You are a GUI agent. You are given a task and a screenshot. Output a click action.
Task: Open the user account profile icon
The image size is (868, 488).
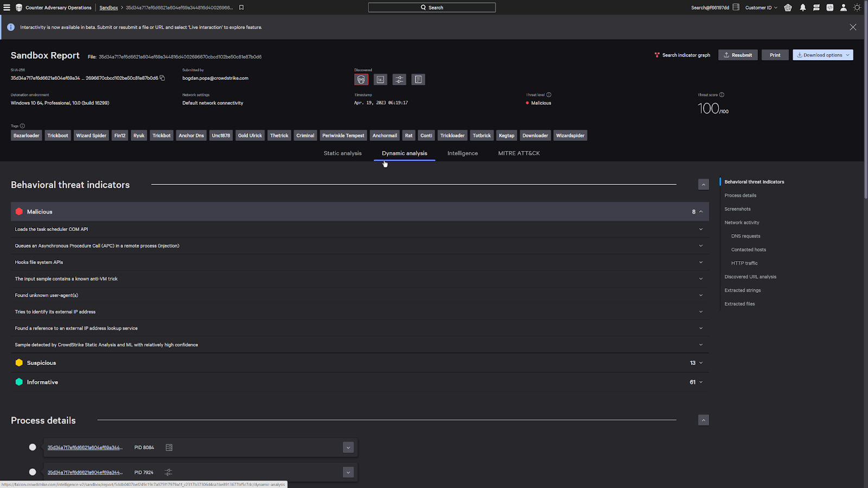pos(844,8)
